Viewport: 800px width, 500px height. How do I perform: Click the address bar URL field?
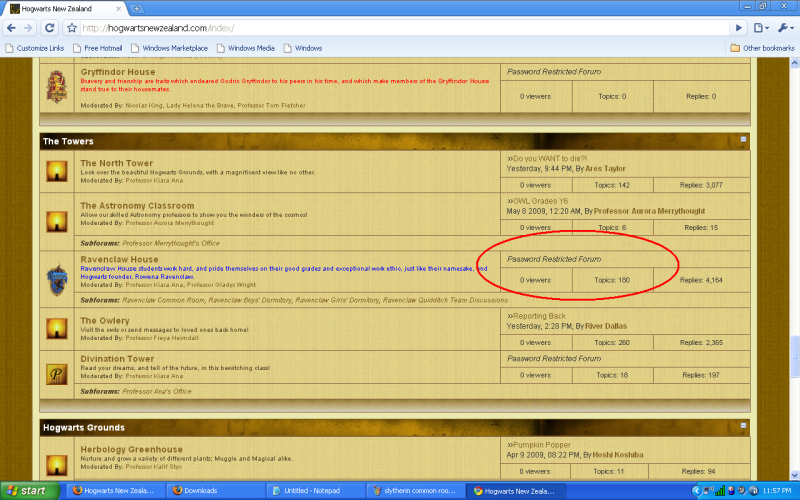pyautogui.click(x=403, y=28)
